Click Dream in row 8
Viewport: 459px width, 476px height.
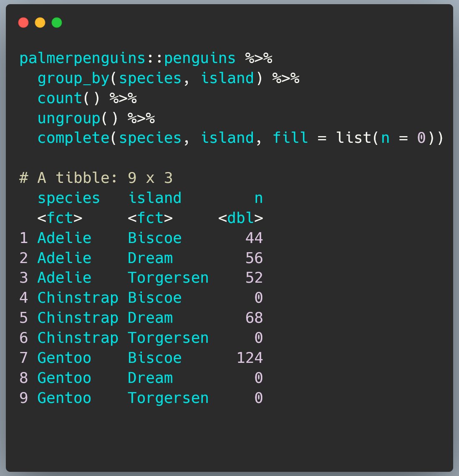151,378
